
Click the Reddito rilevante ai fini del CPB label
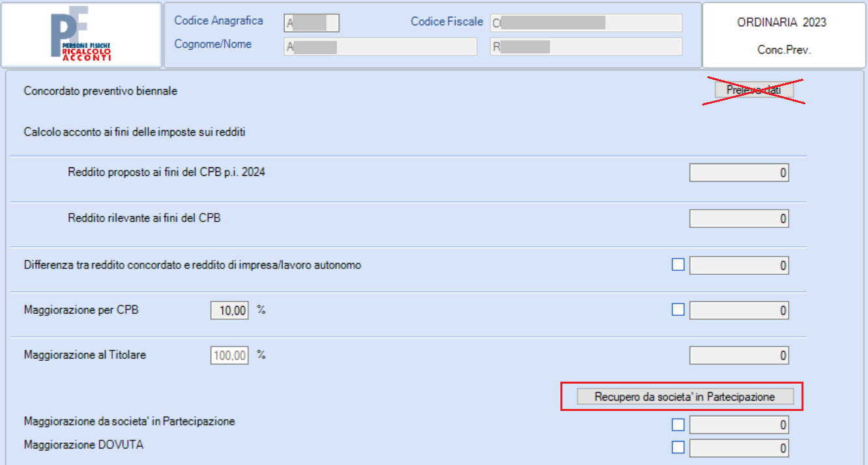pyautogui.click(x=144, y=218)
